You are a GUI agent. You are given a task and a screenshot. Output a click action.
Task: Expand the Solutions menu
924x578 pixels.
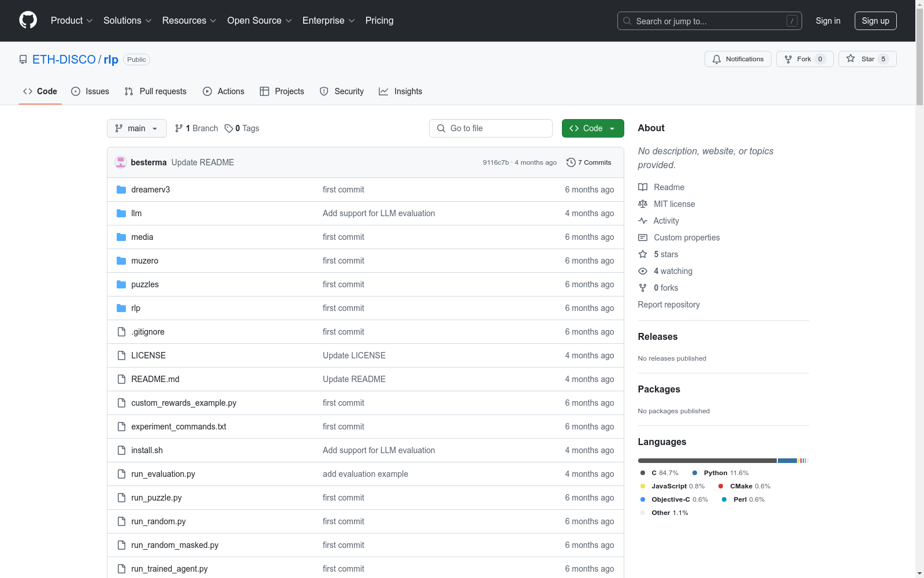click(128, 20)
